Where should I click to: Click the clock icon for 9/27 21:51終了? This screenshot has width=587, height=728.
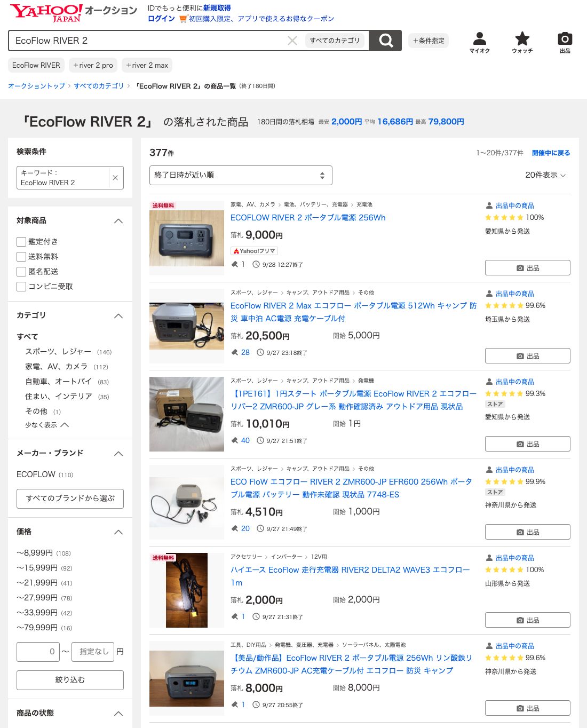pos(260,440)
